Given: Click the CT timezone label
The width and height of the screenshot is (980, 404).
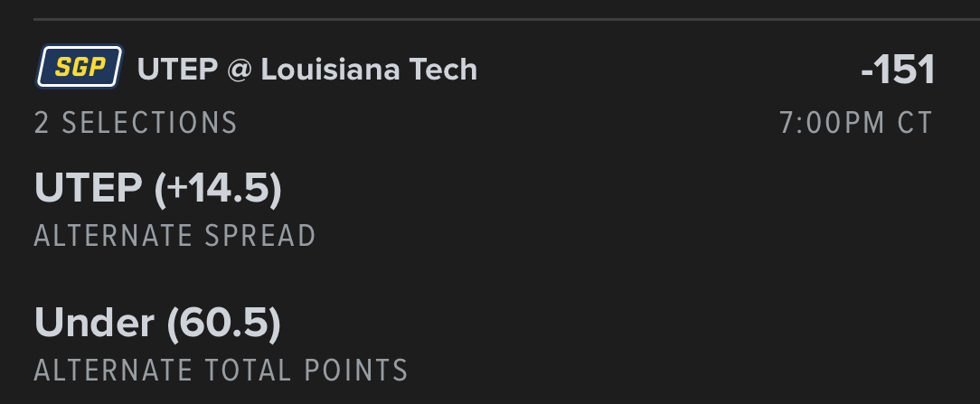Looking at the screenshot, I should point(914,123).
